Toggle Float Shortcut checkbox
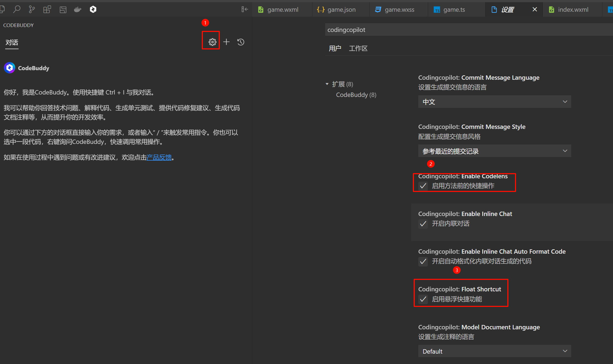The height and width of the screenshot is (364, 613). pyautogui.click(x=423, y=299)
